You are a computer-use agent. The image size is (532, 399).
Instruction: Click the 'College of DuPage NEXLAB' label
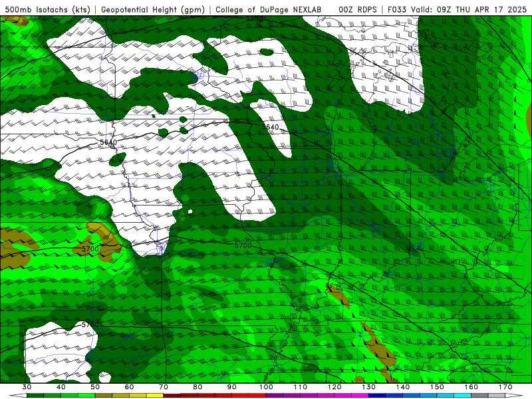(269, 9)
